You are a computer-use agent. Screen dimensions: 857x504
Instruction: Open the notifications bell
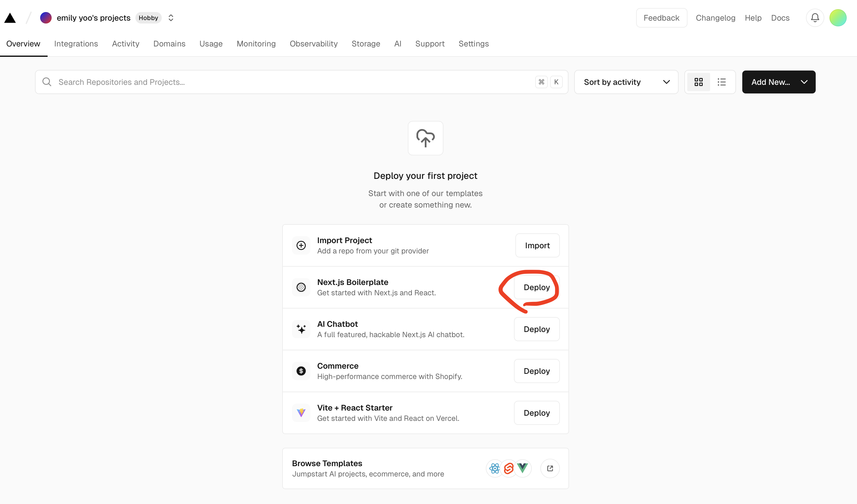point(815,18)
